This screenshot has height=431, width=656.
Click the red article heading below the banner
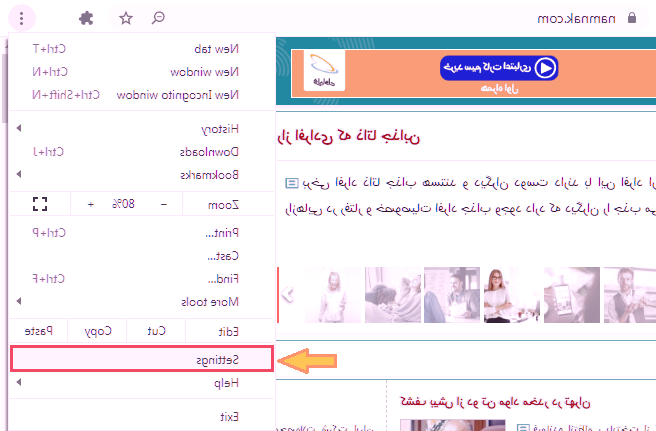[349, 136]
